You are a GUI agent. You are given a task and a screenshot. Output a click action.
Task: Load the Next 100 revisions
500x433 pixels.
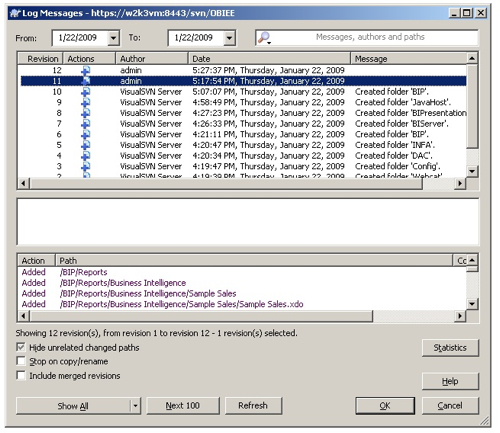[183, 406]
